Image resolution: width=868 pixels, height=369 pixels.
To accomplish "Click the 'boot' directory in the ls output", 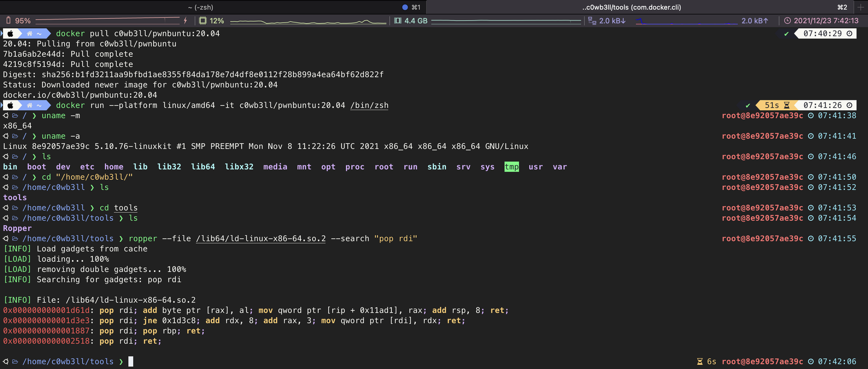I will 36,167.
